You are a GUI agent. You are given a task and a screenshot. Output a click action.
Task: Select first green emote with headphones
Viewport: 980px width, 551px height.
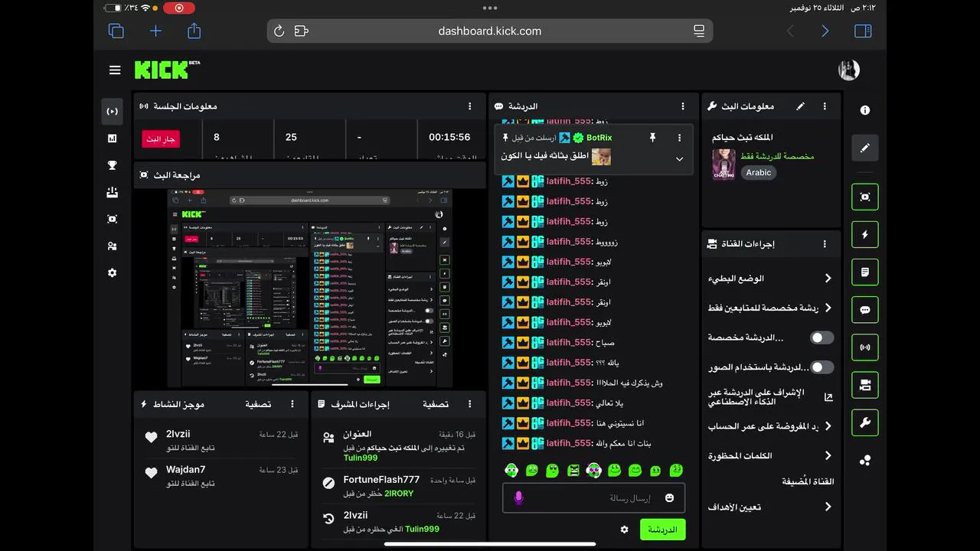click(511, 470)
